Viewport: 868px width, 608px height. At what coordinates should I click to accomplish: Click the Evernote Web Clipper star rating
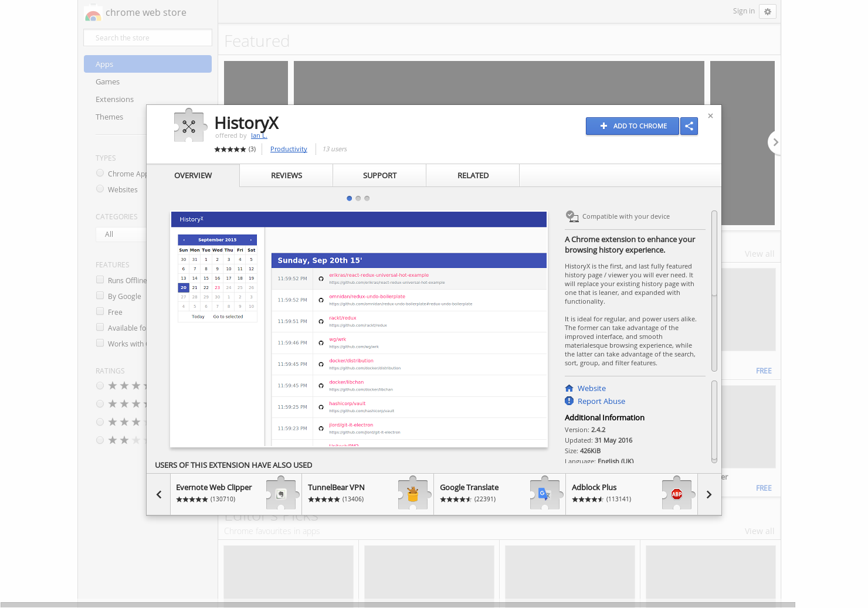[192, 500]
